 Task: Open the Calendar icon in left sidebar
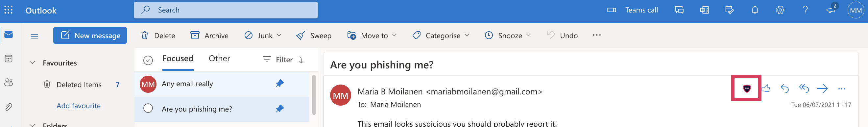(9, 59)
